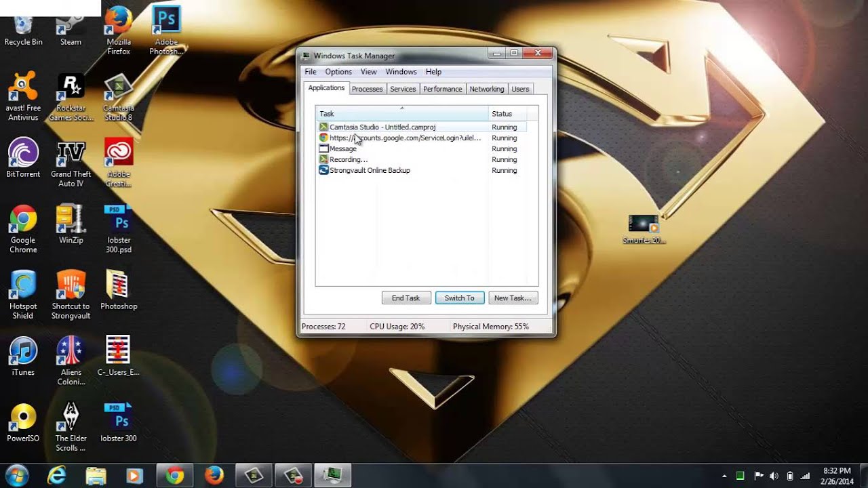Select the Mozilla Firefox desktop icon

119,30
